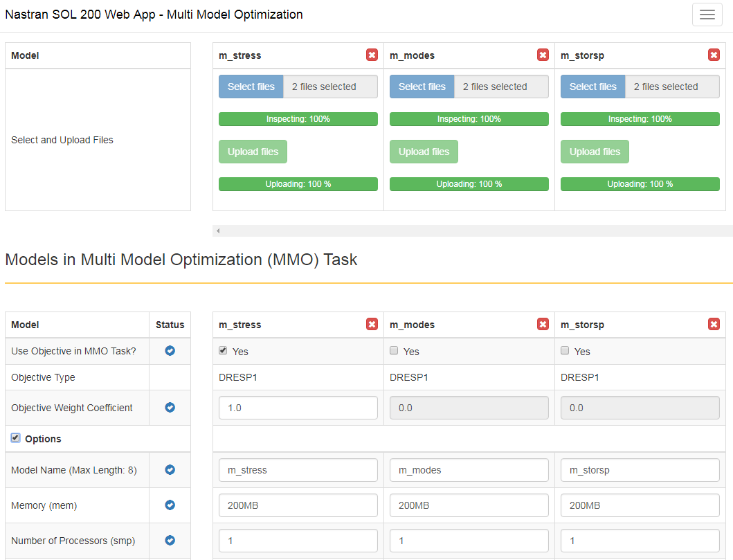Click m_storsp Number of Processors field
733x560 pixels.
[x=640, y=541]
